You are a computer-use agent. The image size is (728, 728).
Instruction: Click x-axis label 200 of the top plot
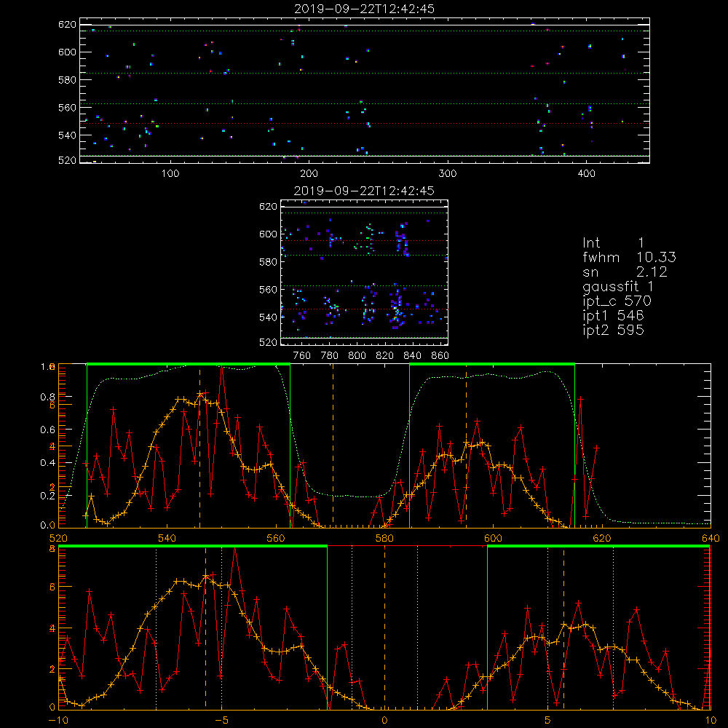pos(309,174)
